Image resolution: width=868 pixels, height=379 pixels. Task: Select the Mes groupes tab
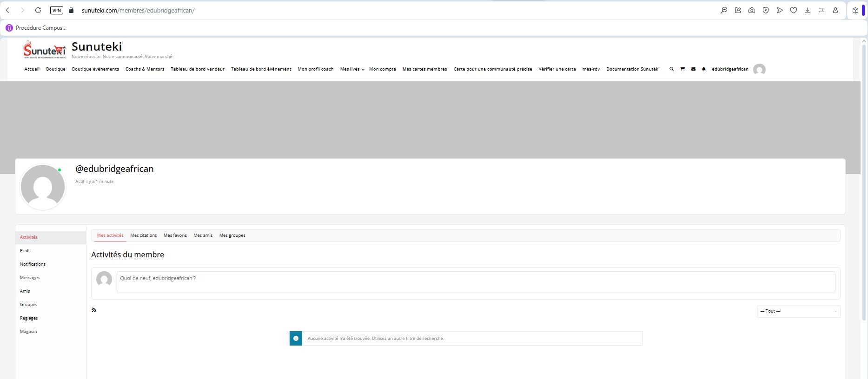[232, 235]
